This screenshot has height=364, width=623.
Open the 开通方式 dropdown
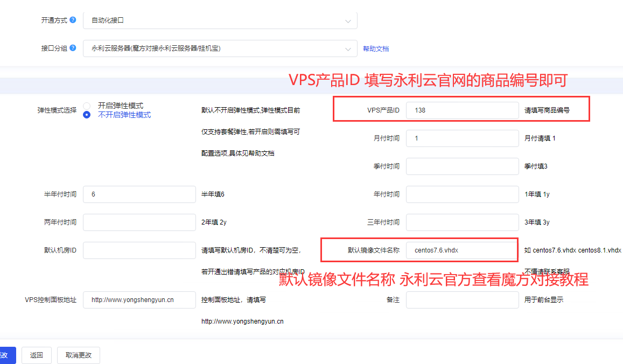click(x=220, y=20)
